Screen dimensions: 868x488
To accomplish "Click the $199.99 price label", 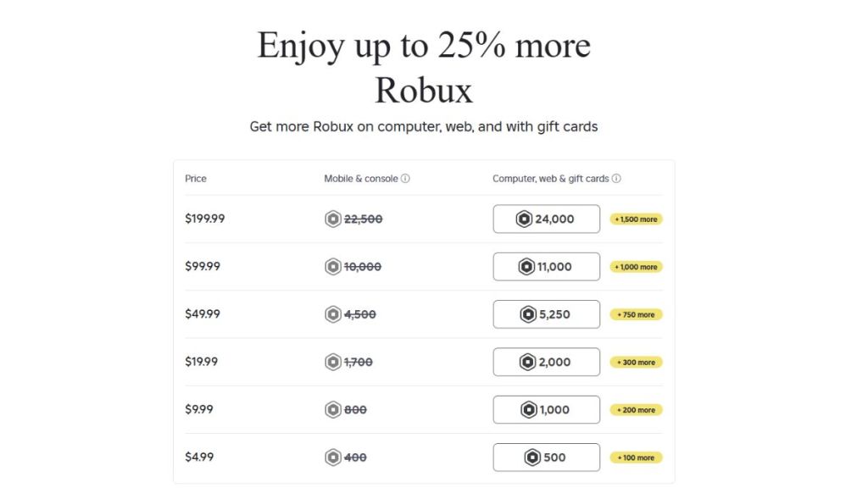I will tap(205, 219).
